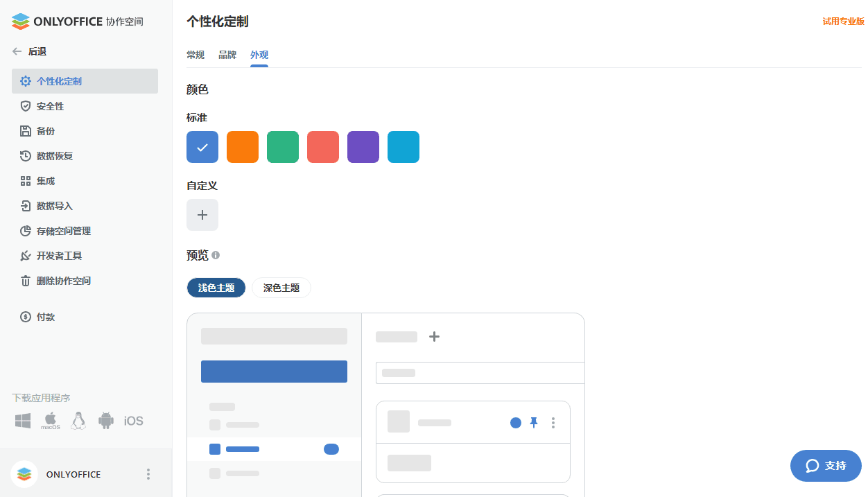Click the dollar coin icon for 付款
The height and width of the screenshot is (497, 868).
coord(26,317)
